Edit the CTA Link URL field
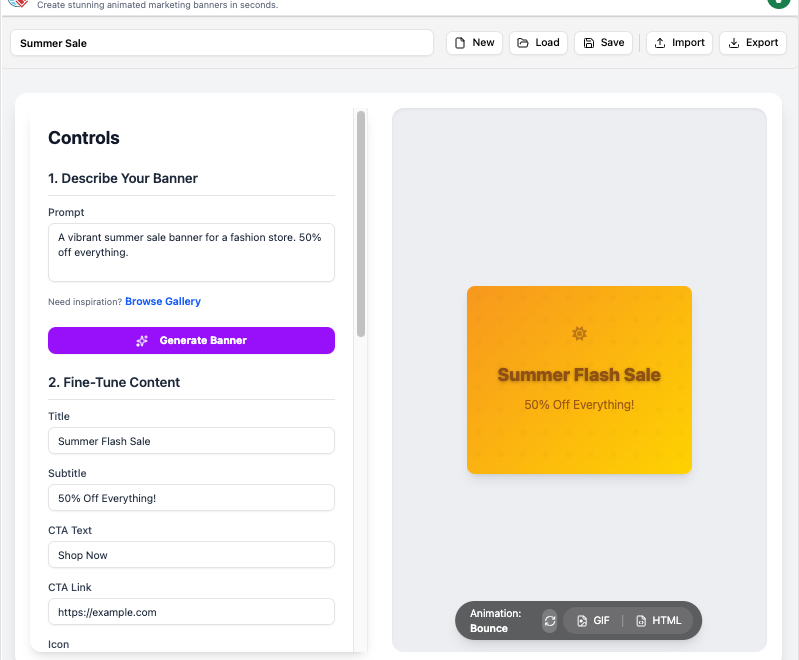Image resolution: width=799 pixels, height=660 pixels. 191,612
